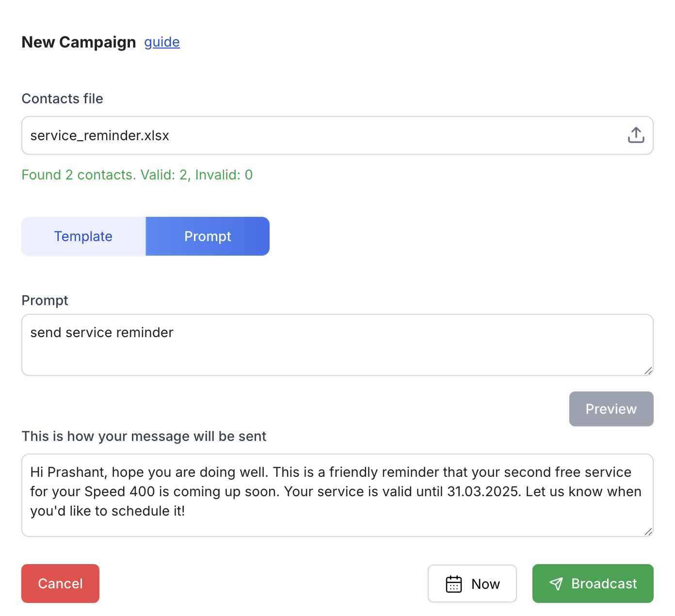This screenshot has height=616, width=675.
Task: Click 'This is how your message will be sent' label
Action: click(144, 436)
